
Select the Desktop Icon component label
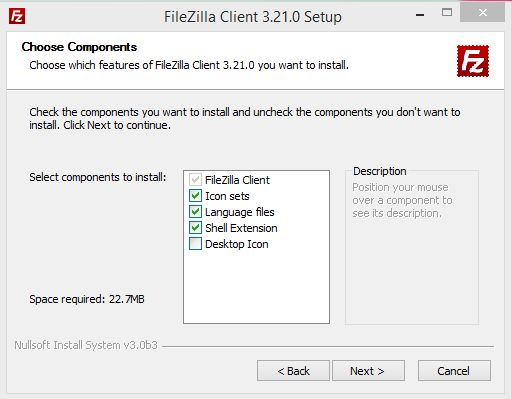pos(237,244)
